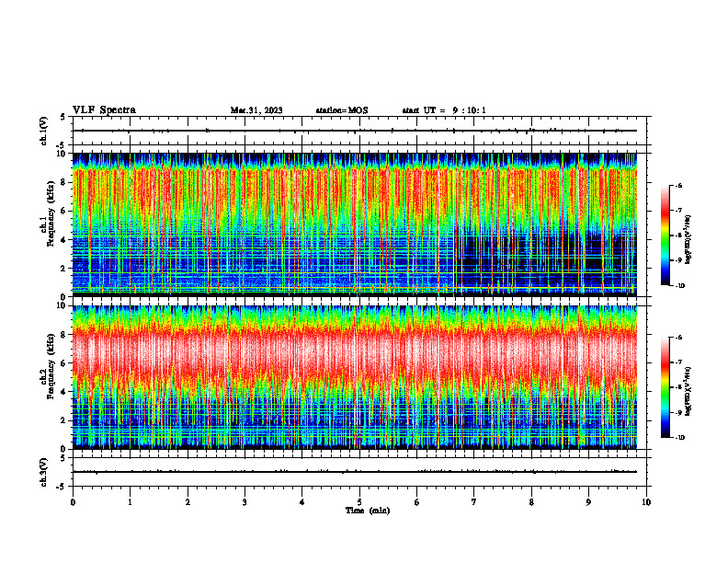The image size is (728, 563).
Task: Click the 7 tick label on time axis
Action: (474, 502)
